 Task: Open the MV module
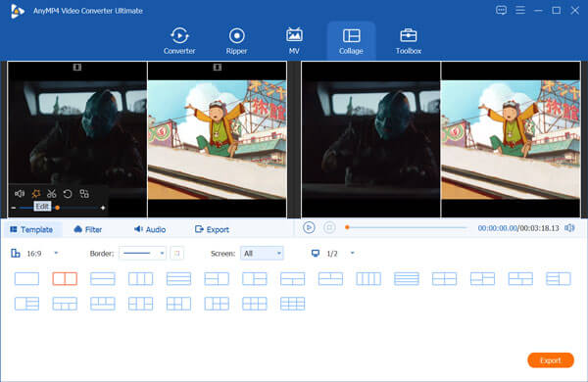[294, 41]
